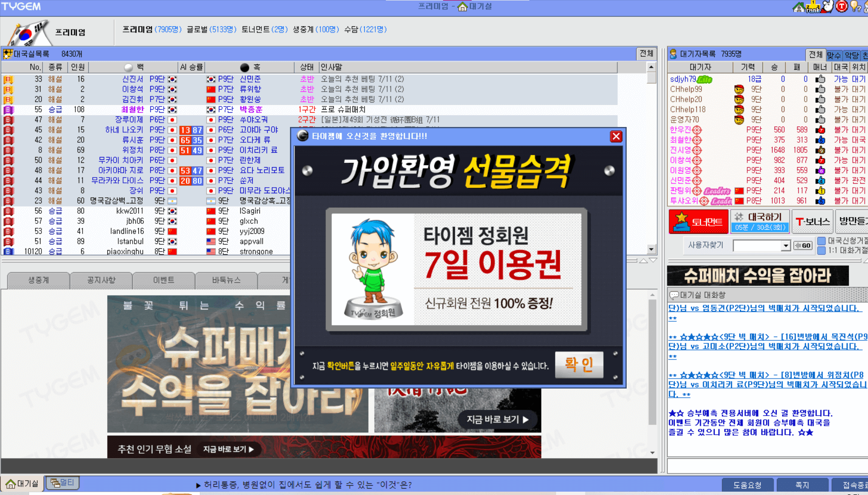This screenshot has height=495, width=868.
Task: Click the 7일 이용권 gift image
Action: (x=456, y=269)
